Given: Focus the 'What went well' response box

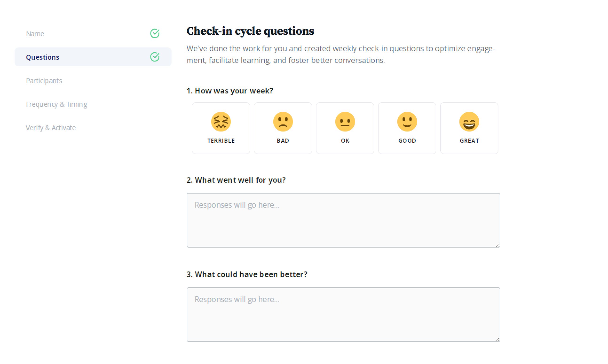Looking at the screenshot, I should [343, 220].
